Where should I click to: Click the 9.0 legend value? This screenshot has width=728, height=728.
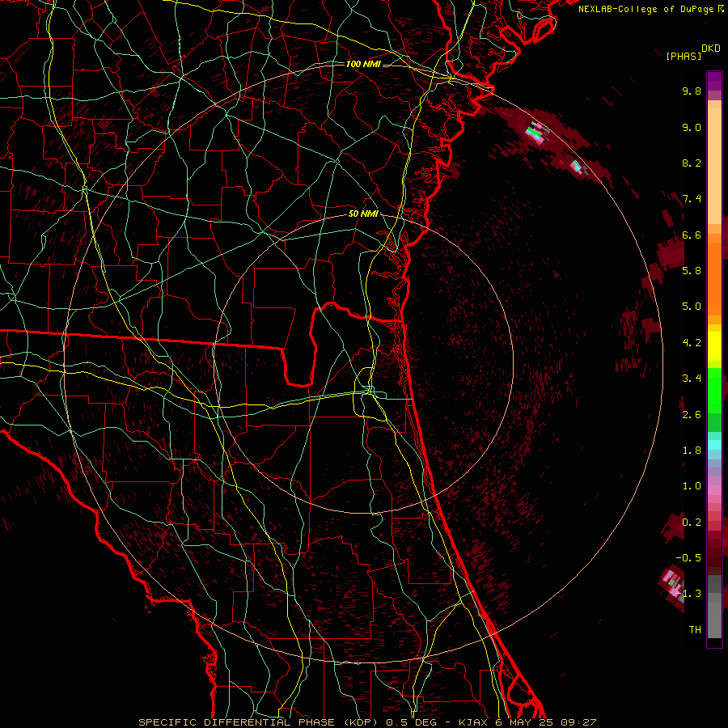[x=692, y=127]
